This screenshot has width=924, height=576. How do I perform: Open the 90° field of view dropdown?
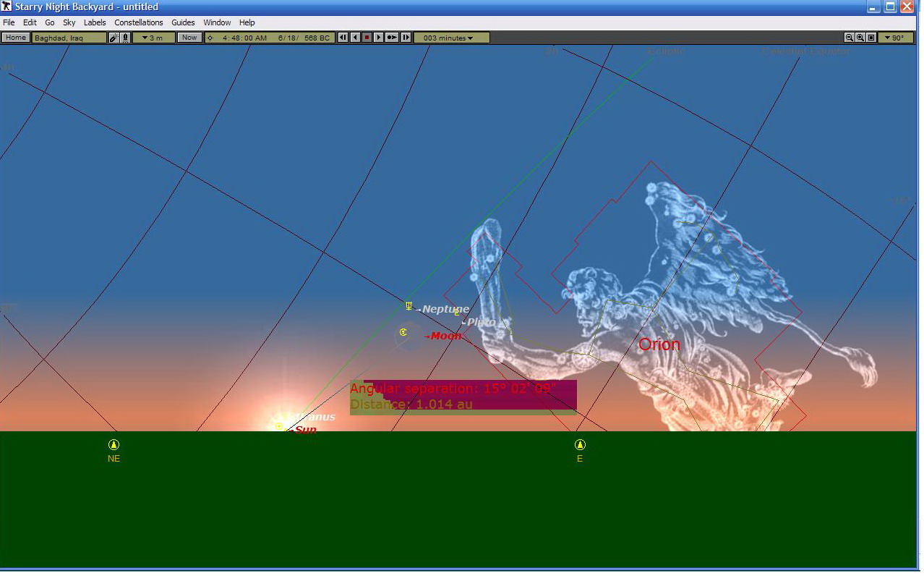(x=897, y=38)
